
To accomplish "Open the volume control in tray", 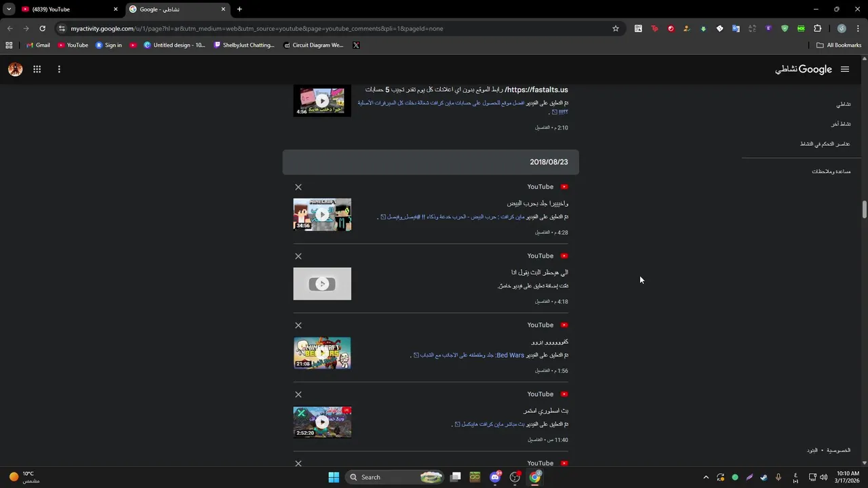I will 823,477.
